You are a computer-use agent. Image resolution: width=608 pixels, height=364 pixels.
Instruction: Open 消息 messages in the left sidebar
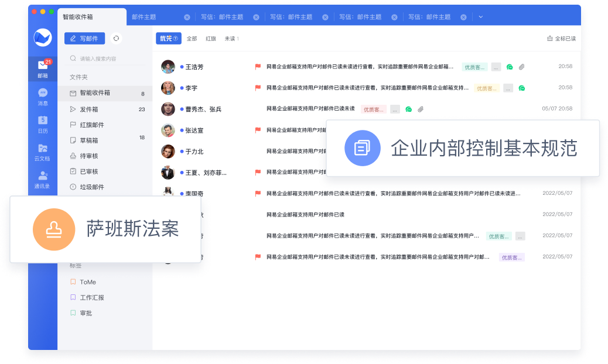pyautogui.click(x=43, y=97)
